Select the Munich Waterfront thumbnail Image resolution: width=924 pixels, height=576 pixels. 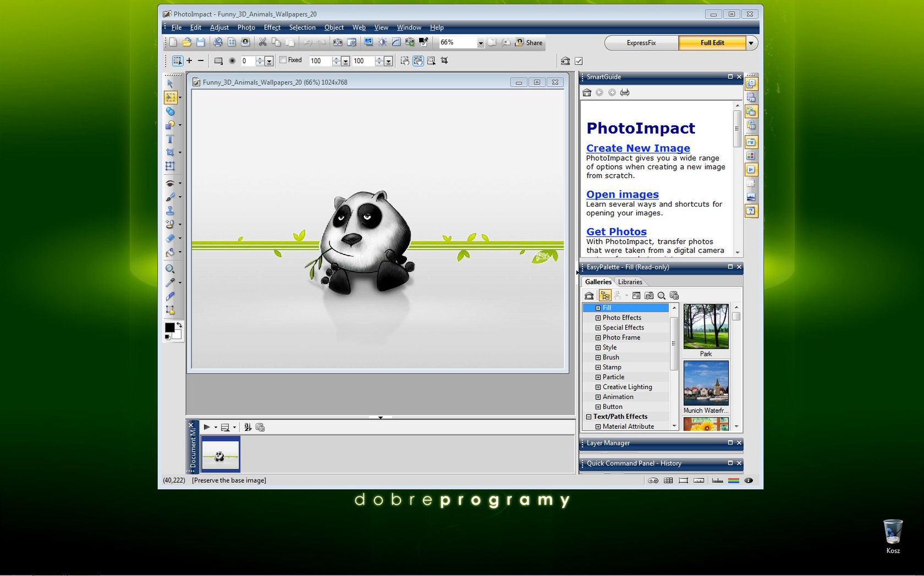pyautogui.click(x=706, y=383)
